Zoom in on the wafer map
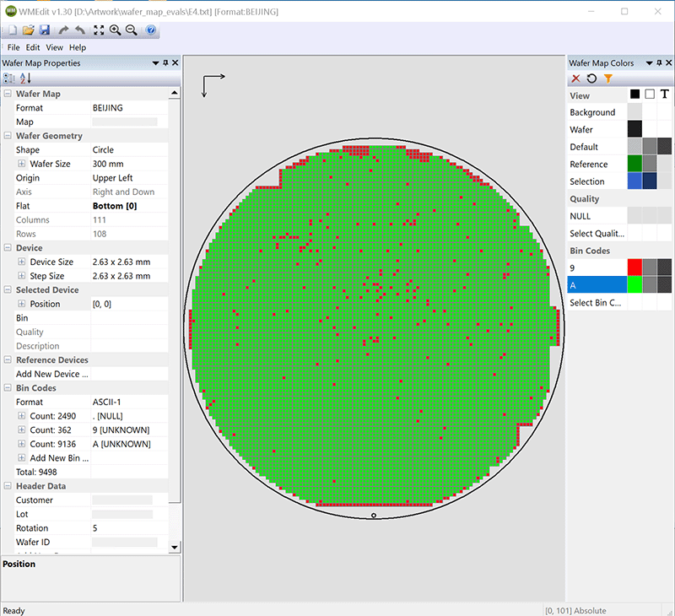Screen dimensions: 675x616 [x=115, y=30]
